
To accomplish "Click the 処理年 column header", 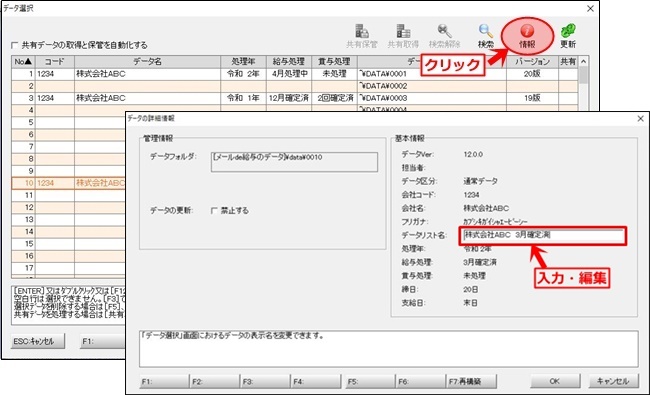I will point(243,62).
